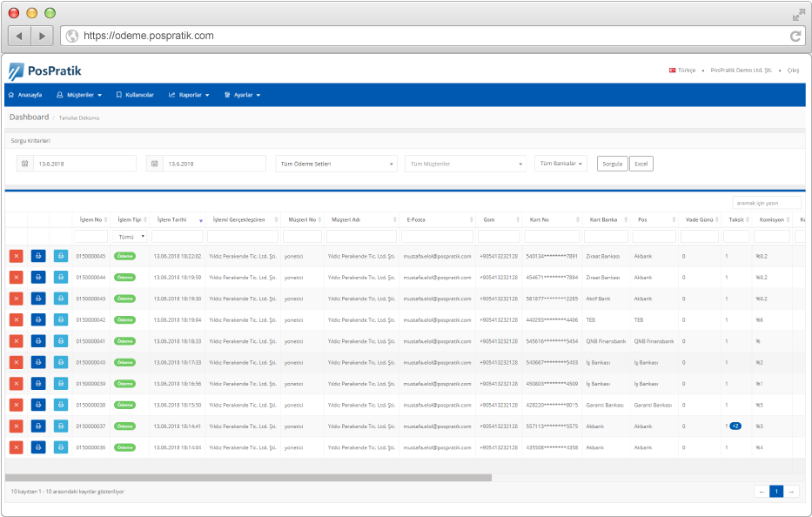Click the globe icon in address bar
812x517 pixels.
tap(72, 36)
